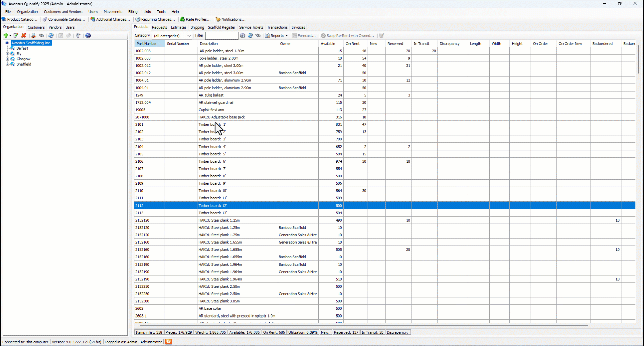Click the green plus add icon
Viewport: 644px width, 346px height.
6,36
